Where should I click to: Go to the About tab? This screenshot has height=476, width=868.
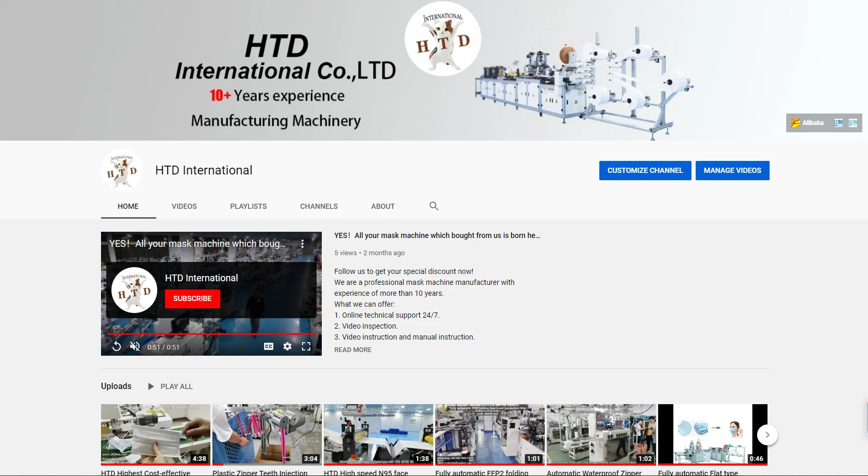point(383,206)
